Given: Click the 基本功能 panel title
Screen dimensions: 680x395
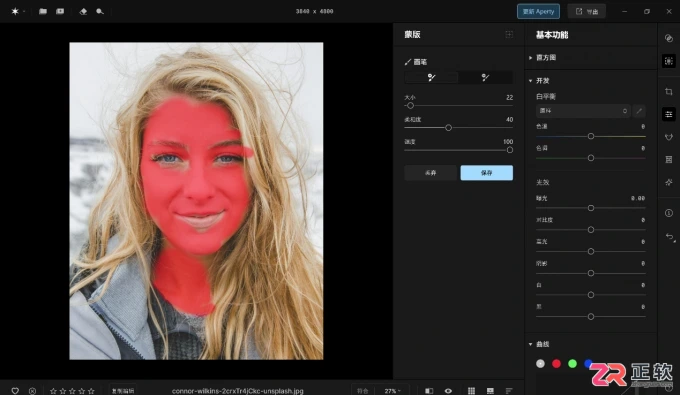Looking at the screenshot, I should point(552,35).
